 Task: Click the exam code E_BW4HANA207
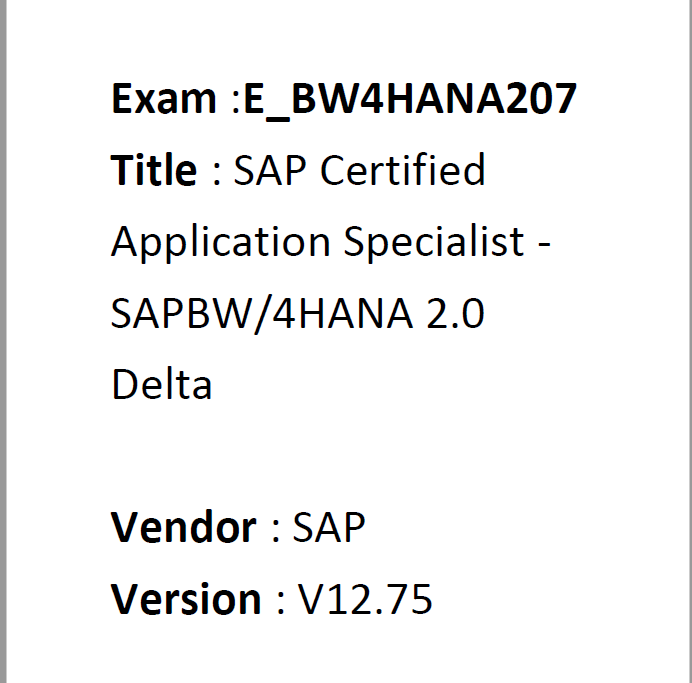coord(410,100)
